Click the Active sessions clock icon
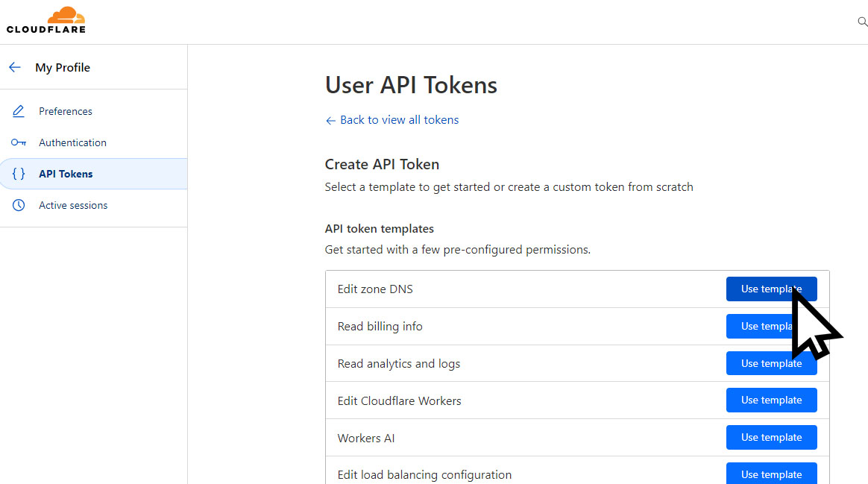 (19, 205)
